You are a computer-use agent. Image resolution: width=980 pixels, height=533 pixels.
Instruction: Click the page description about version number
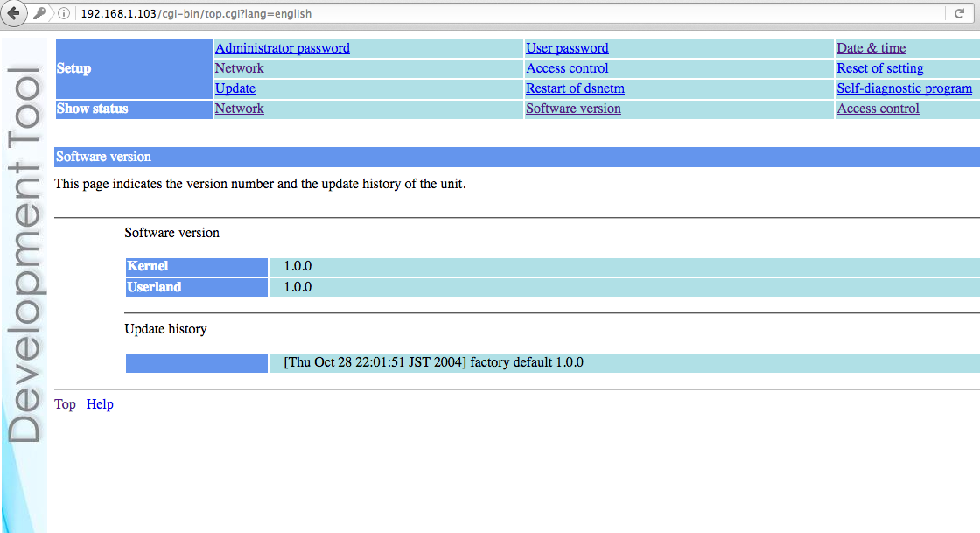[x=260, y=184]
